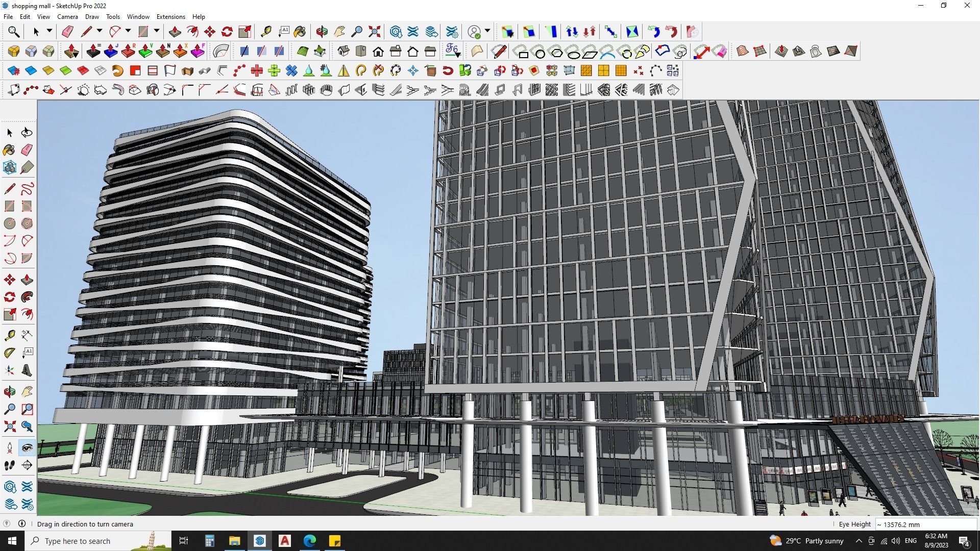Screen dimensions: 980x551
Task: Pick the Freehand tool in left toolbar
Action: [x=27, y=189]
